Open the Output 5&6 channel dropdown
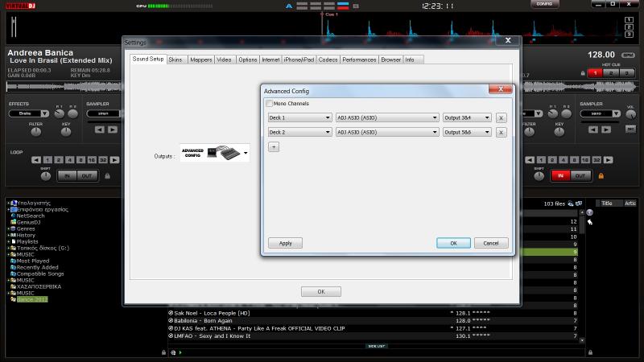The image size is (644, 362). [467, 132]
